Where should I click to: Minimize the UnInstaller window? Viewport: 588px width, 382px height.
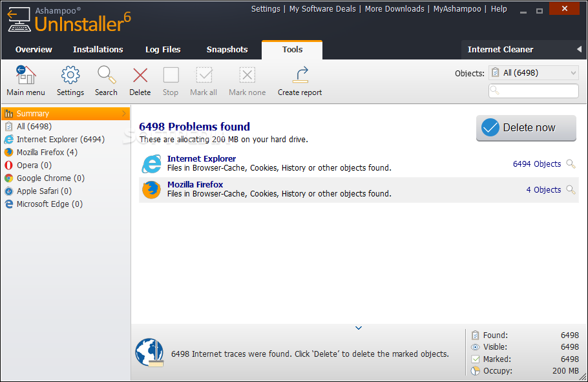point(523,11)
